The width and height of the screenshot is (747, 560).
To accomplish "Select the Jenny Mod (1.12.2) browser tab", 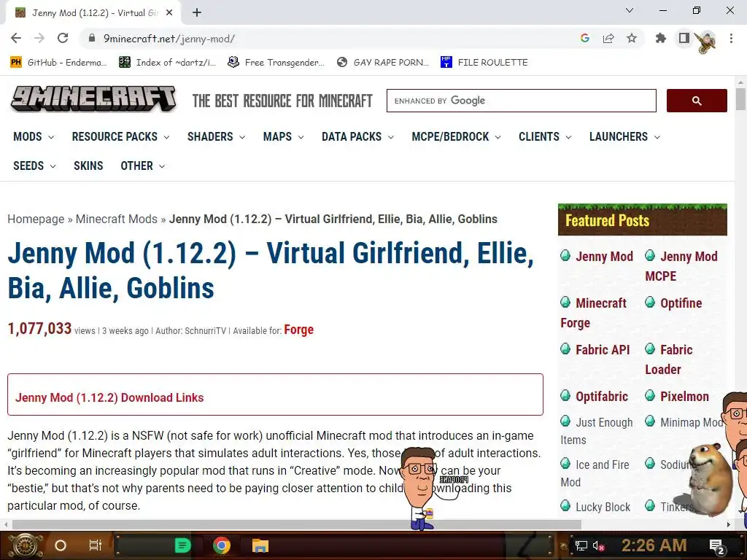I will 93,13.
